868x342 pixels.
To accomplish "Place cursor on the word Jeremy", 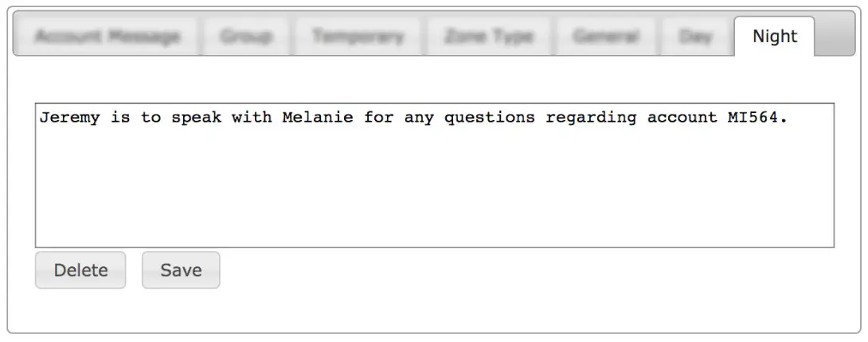I will coord(70,118).
